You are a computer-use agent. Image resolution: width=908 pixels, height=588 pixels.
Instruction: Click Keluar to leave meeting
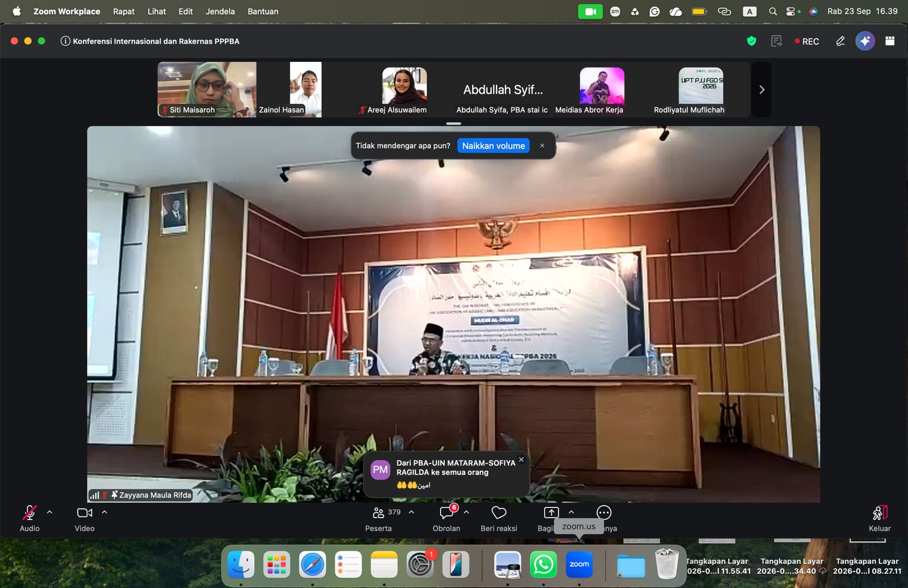click(880, 518)
